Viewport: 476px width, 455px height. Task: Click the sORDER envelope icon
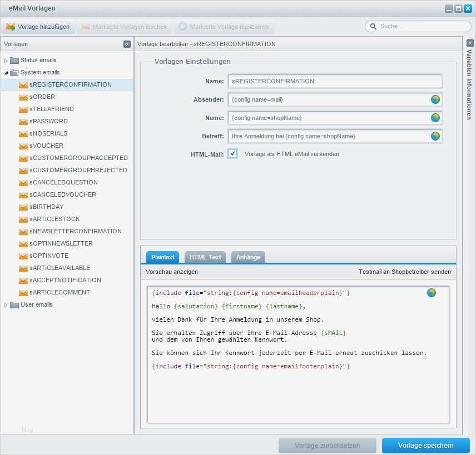23,97
